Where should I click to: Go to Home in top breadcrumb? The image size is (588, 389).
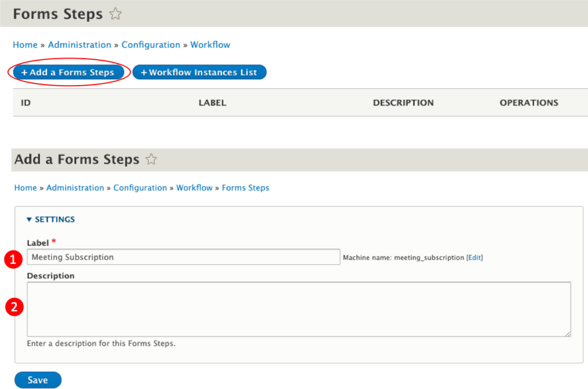(x=25, y=45)
